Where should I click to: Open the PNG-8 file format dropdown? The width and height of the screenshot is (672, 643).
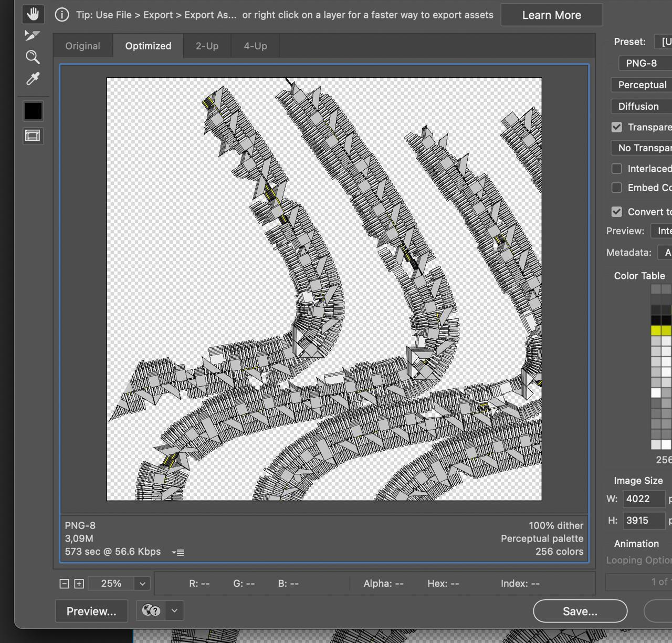pyautogui.click(x=646, y=63)
